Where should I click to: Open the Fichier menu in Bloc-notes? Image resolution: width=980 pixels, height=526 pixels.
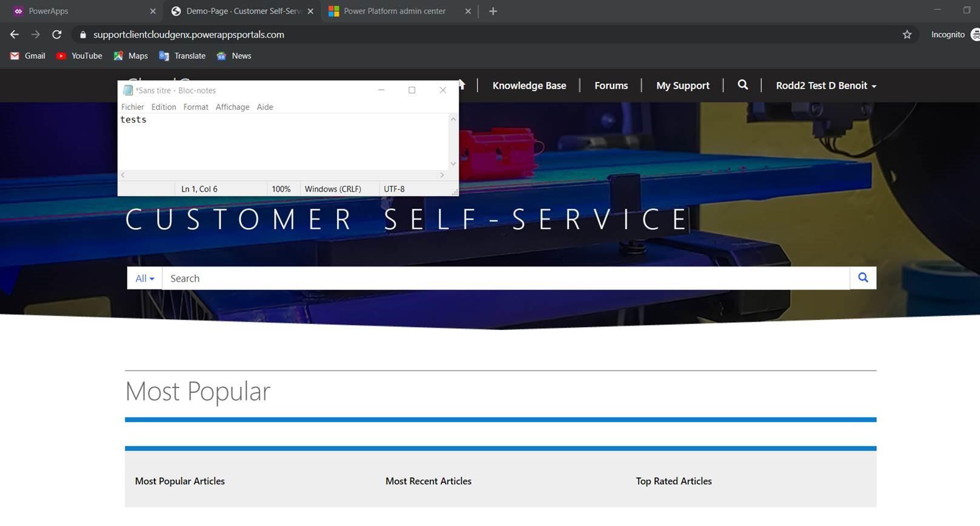tap(132, 107)
